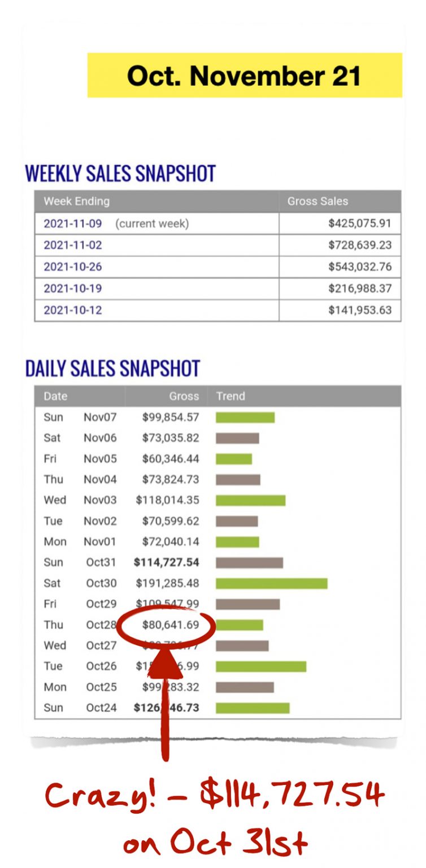Click the Wed Nov03 green trend bar
The width and height of the screenshot is (426, 868).
[250, 500]
